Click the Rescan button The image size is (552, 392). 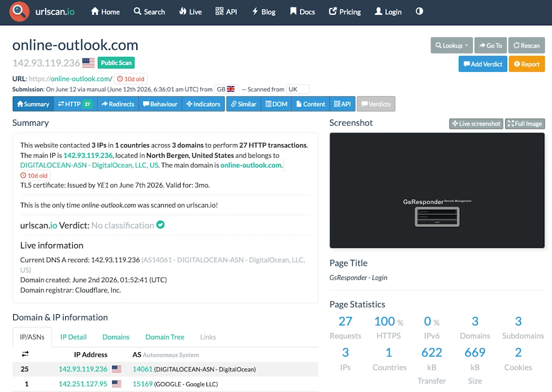click(x=527, y=45)
